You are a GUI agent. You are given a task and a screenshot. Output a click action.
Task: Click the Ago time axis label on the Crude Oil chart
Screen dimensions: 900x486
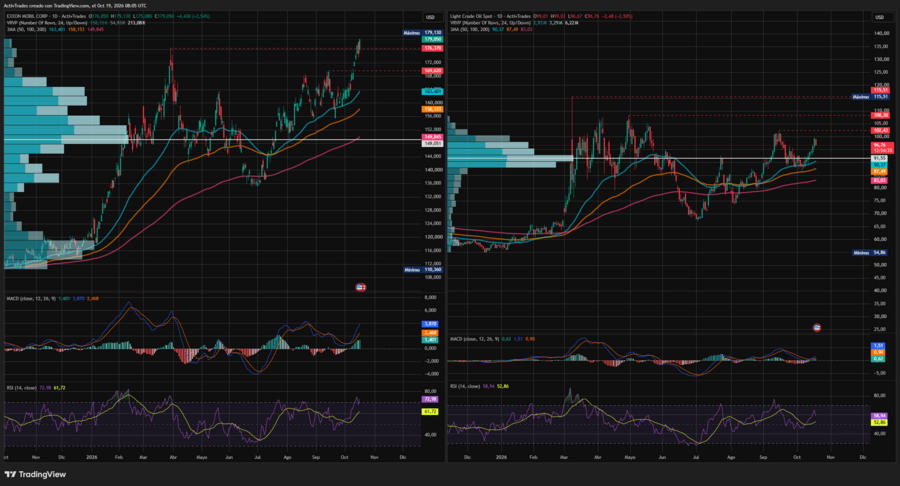(731, 457)
